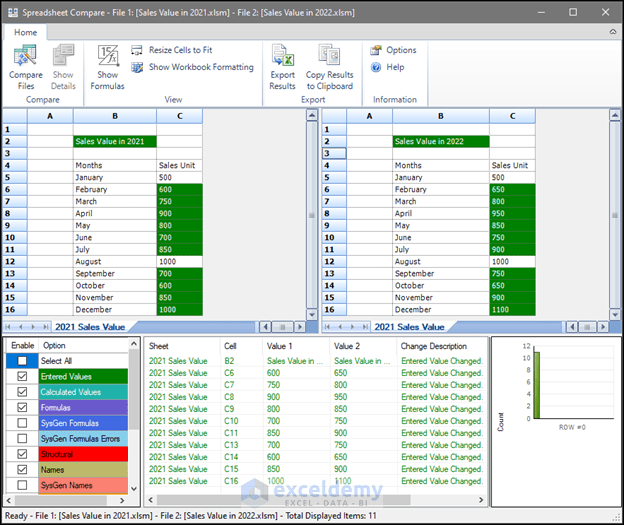Sort results by Sheet column header
This screenshot has height=525, width=624.
pos(182,346)
